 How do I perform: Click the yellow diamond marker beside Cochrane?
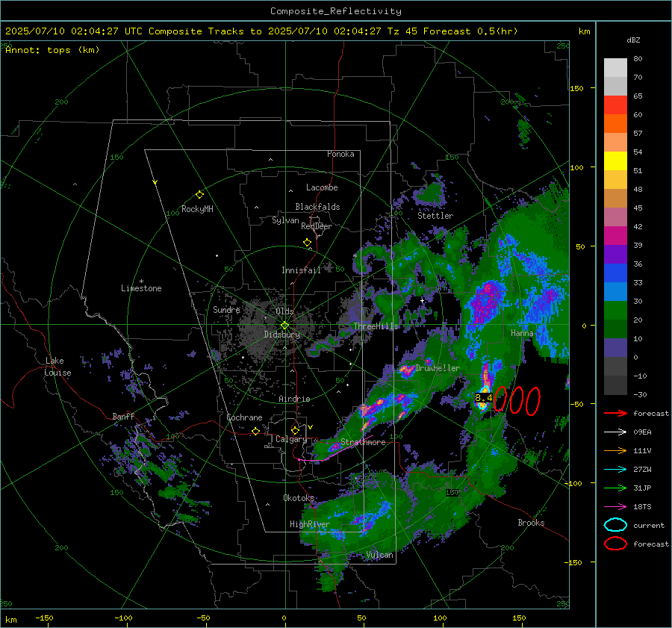click(255, 432)
